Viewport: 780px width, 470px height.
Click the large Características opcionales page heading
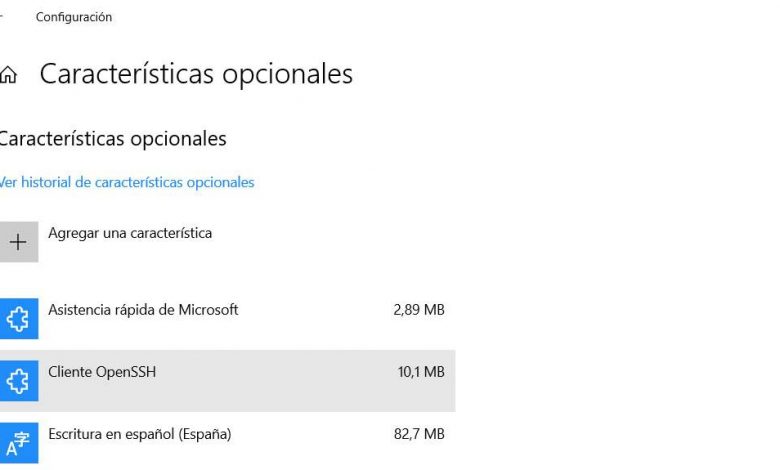click(196, 74)
